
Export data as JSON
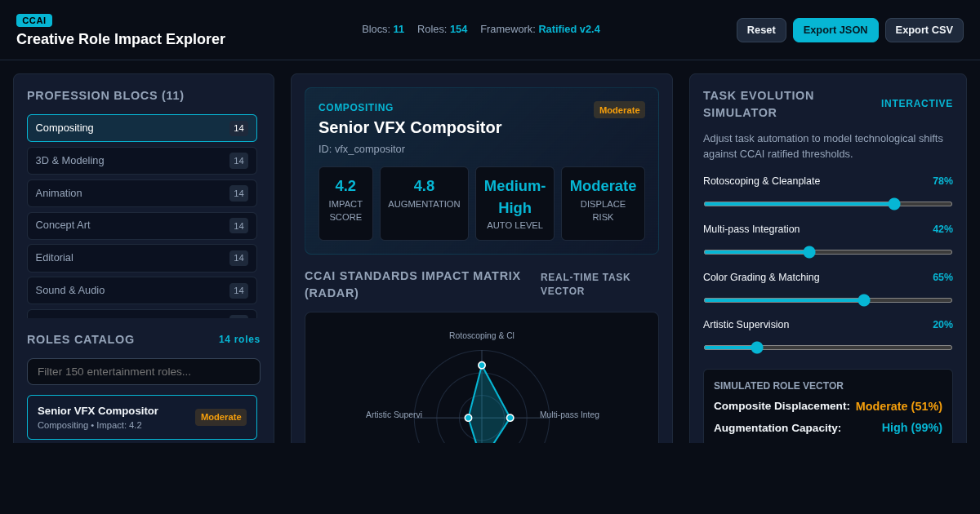click(x=835, y=30)
